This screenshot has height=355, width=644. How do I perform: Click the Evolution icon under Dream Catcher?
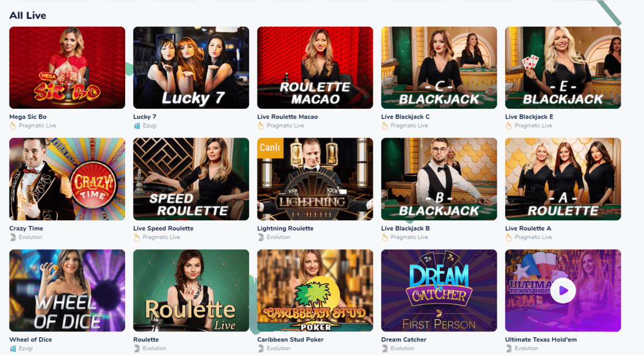coord(385,348)
